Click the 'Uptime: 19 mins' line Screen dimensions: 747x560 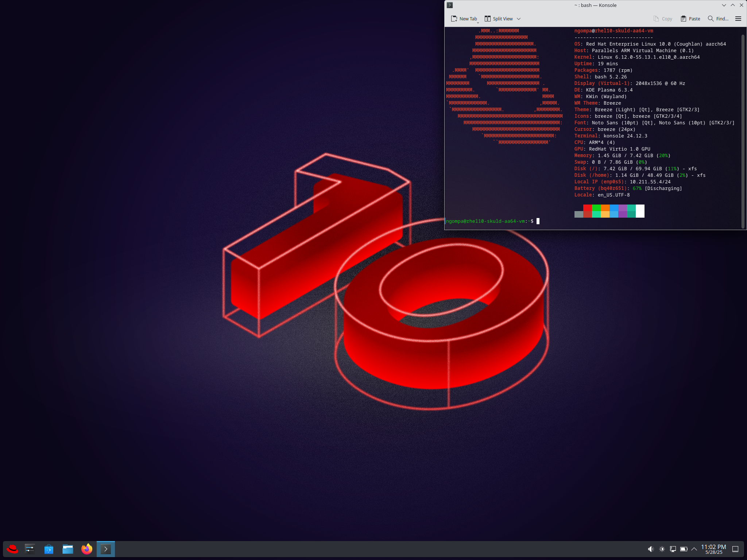[596, 64]
